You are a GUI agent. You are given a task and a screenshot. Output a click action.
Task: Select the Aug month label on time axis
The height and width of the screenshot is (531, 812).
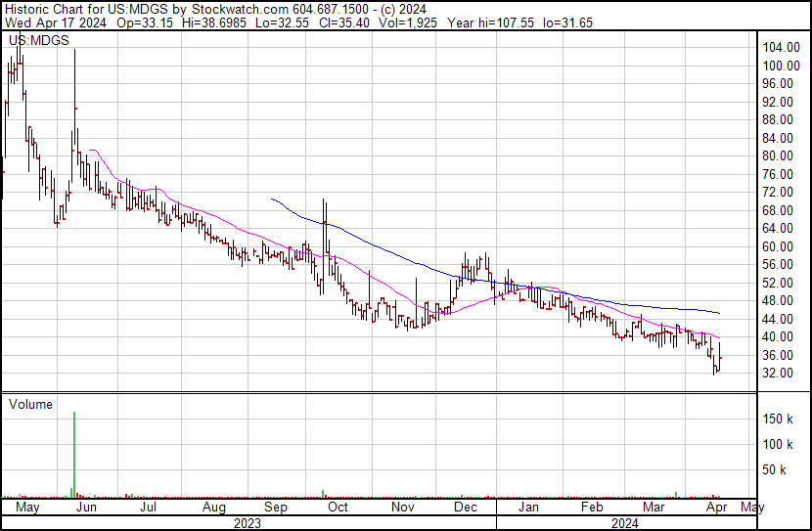(x=214, y=508)
